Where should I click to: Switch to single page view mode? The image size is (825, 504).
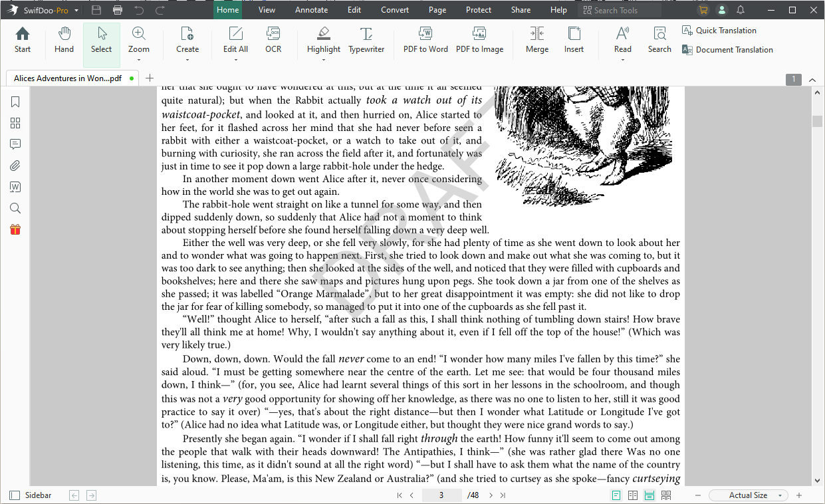click(616, 495)
